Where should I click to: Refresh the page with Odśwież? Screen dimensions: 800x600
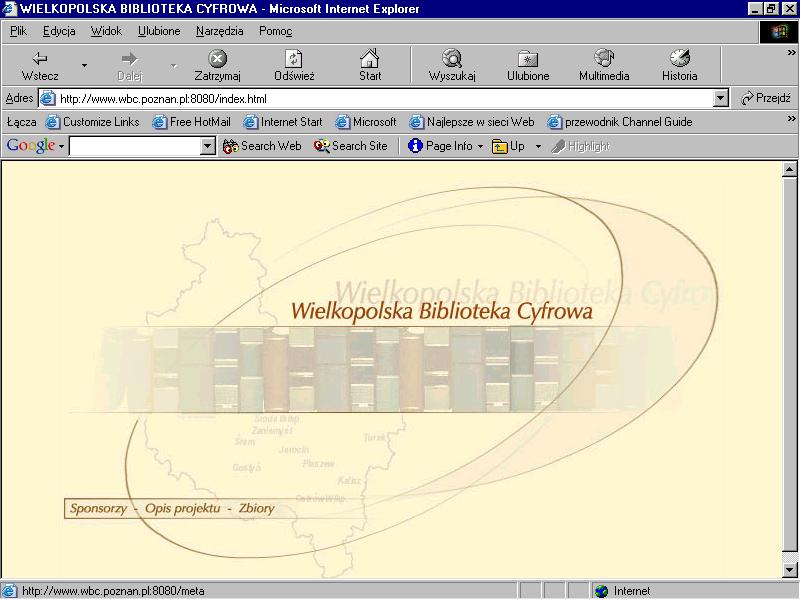294,65
